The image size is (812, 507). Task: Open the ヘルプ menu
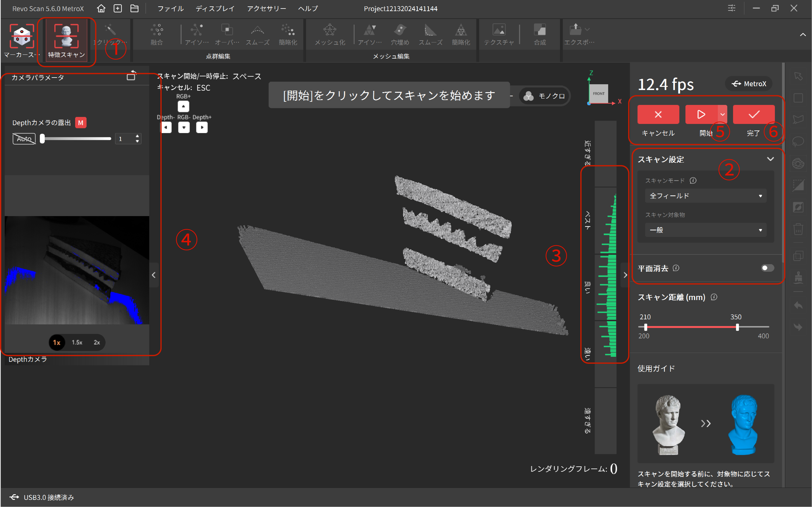pyautogui.click(x=308, y=8)
